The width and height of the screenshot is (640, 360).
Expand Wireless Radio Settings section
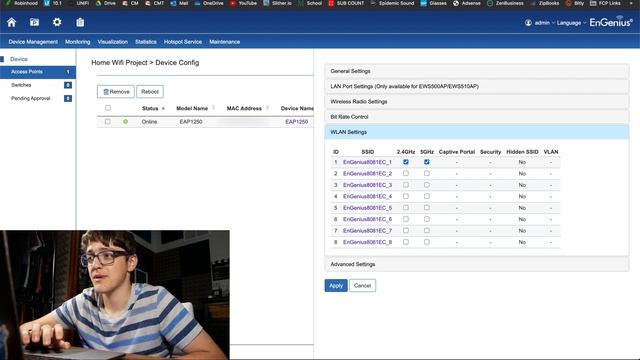coord(477,102)
